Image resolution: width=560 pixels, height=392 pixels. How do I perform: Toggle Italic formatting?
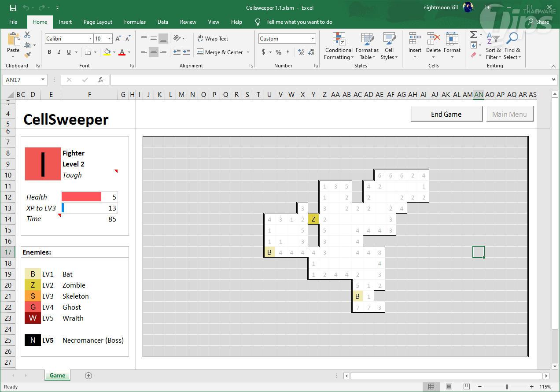59,52
